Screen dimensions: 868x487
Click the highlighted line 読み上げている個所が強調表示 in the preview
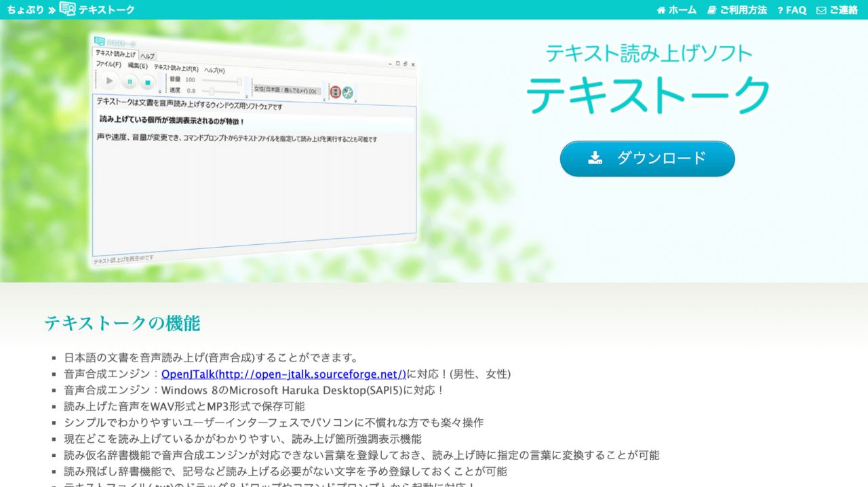pyautogui.click(x=172, y=121)
